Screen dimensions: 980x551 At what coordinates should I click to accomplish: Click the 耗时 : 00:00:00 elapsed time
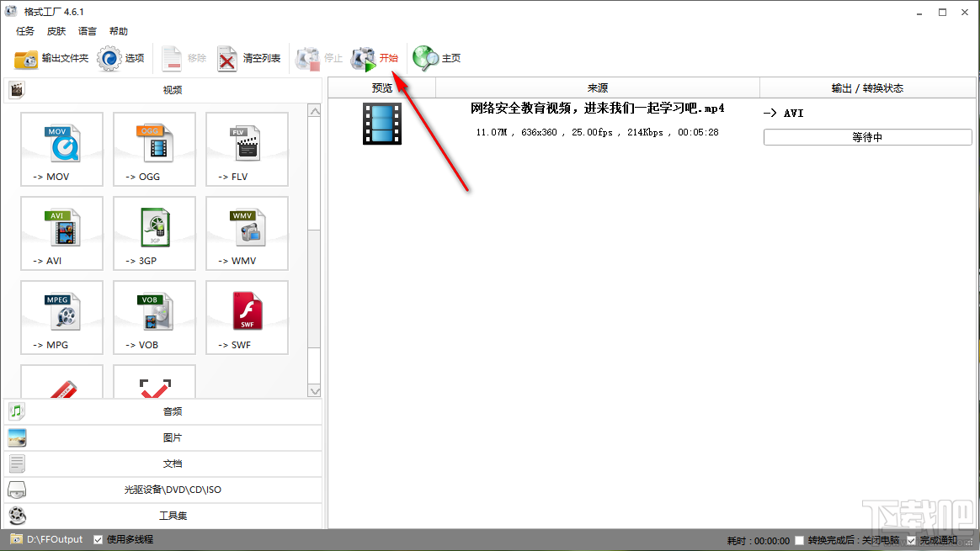pyautogui.click(x=758, y=541)
